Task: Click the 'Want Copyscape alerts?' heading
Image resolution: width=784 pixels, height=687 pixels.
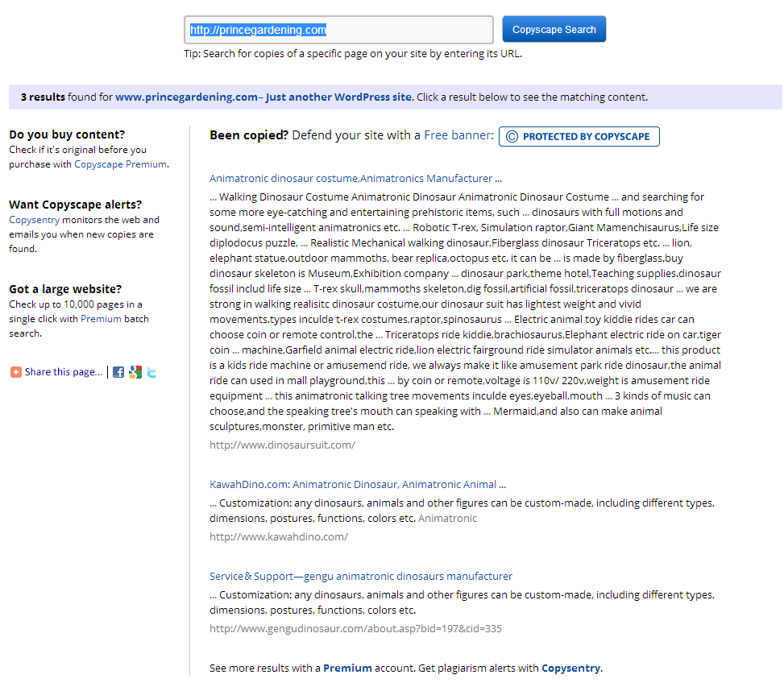Action: tap(76, 205)
